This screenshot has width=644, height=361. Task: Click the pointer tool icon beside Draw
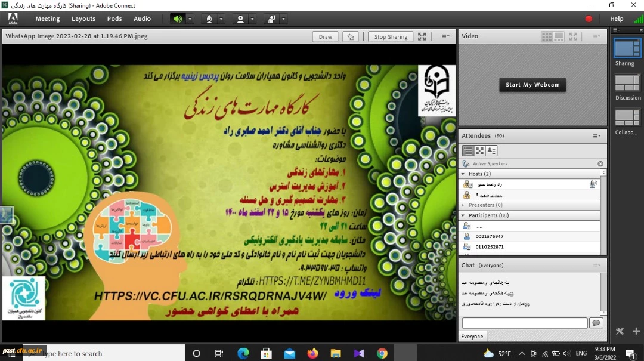pos(351,36)
